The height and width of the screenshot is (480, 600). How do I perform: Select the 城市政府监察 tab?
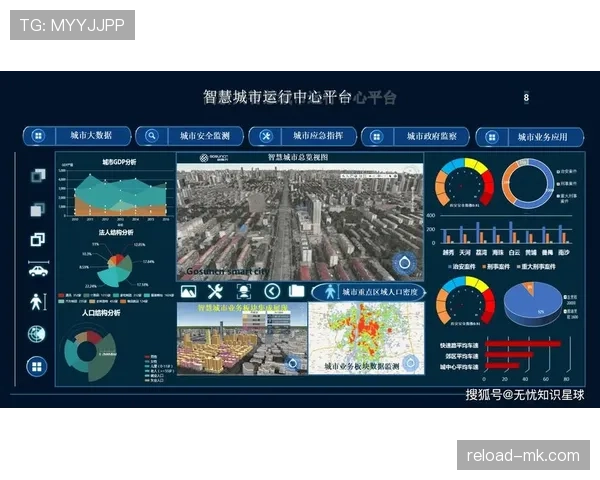[x=416, y=137]
